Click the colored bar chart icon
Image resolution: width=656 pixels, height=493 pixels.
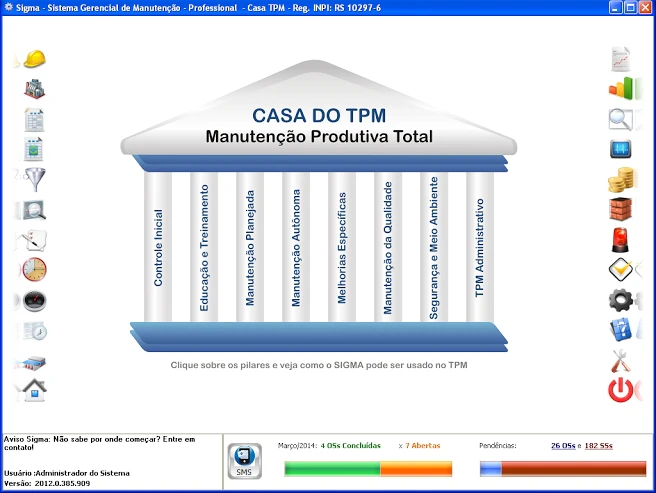(x=621, y=88)
